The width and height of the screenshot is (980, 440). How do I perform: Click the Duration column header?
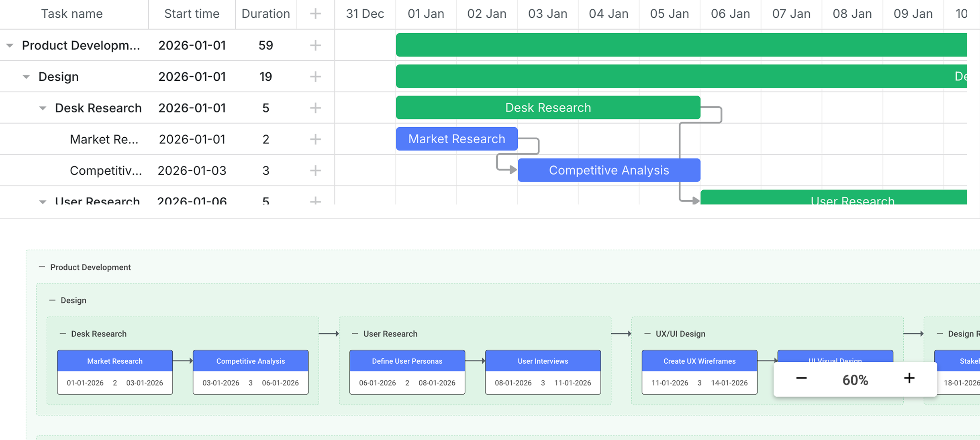[x=265, y=14]
